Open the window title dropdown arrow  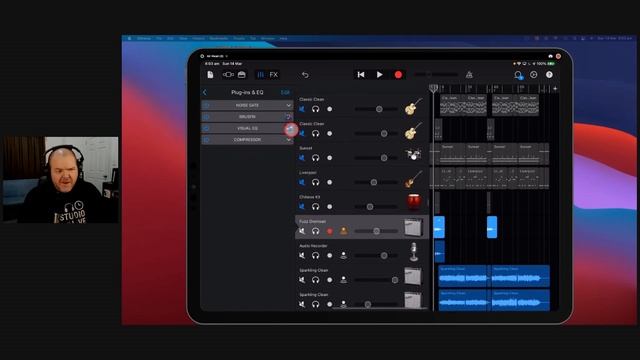coord(227,56)
